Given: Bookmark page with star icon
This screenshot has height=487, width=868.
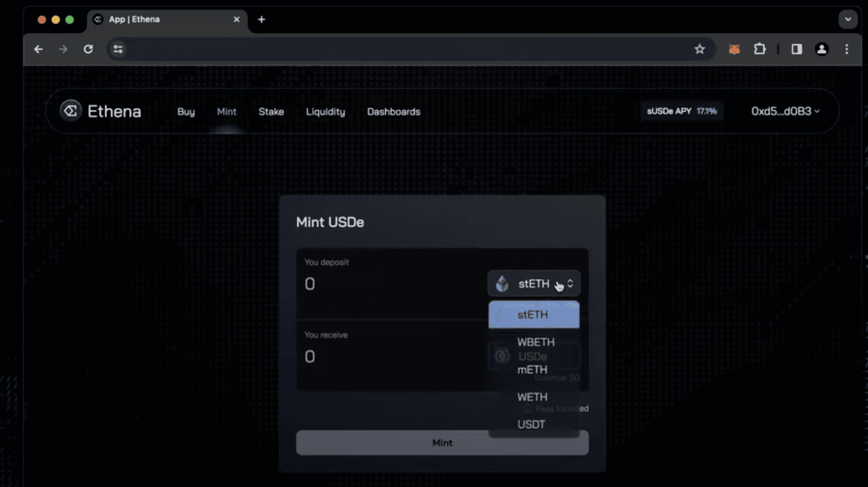Looking at the screenshot, I should [x=700, y=49].
